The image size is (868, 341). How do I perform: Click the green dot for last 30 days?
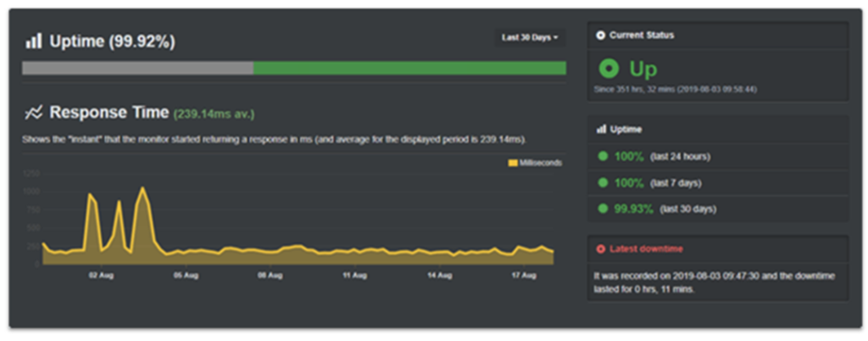point(603,208)
